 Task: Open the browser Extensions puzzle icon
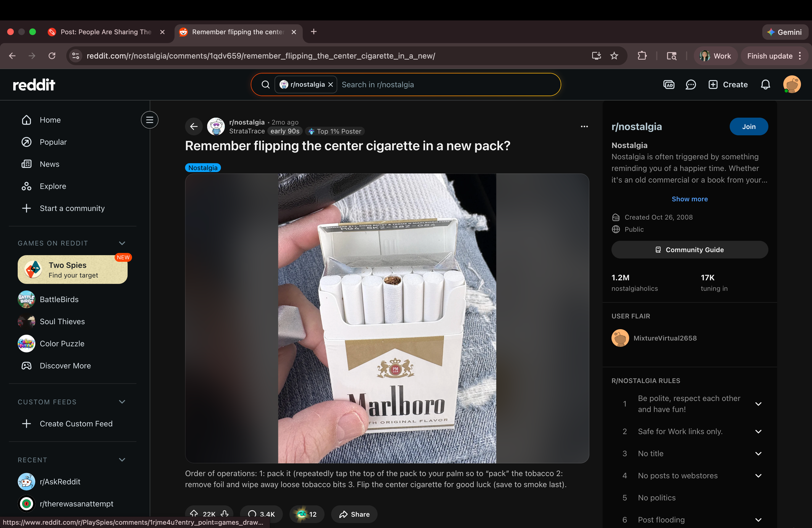[x=642, y=56]
